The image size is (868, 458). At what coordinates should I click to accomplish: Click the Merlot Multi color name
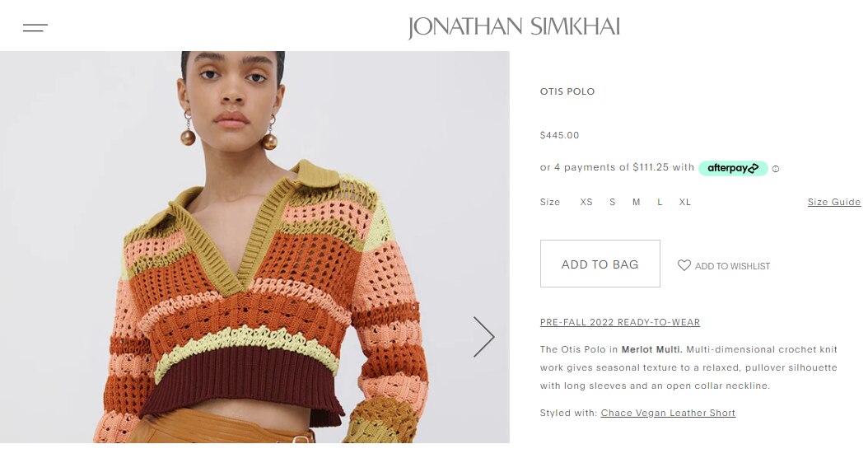652,349
